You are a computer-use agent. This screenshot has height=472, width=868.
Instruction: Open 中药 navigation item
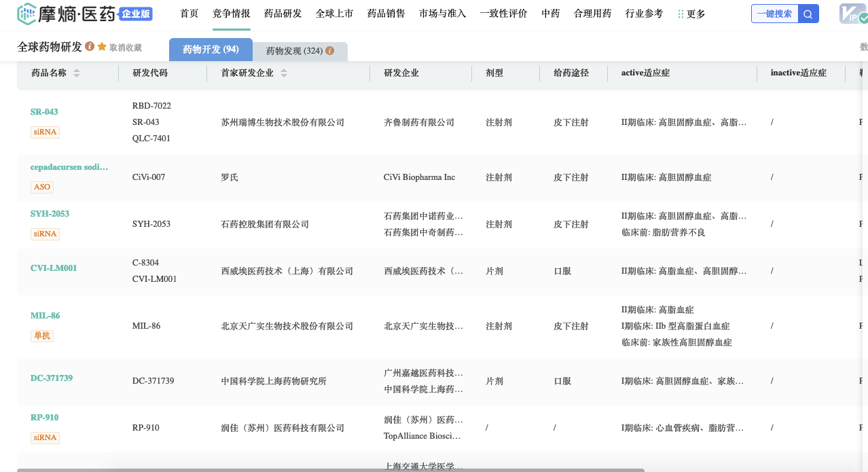point(550,14)
